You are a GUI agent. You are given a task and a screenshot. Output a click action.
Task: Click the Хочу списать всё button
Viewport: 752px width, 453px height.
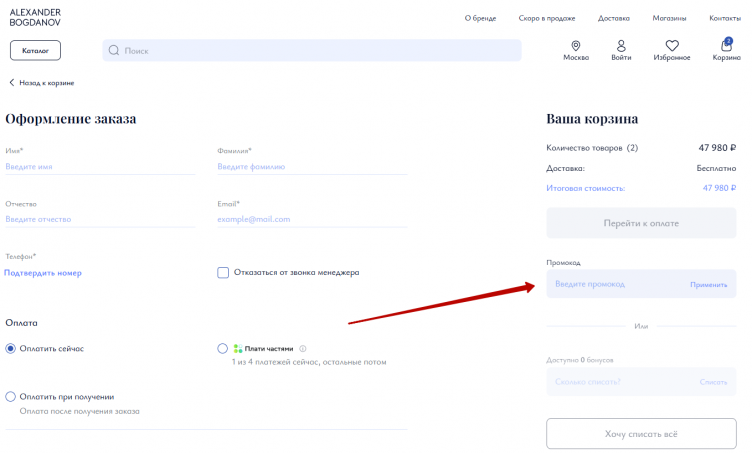coord(641,434)
